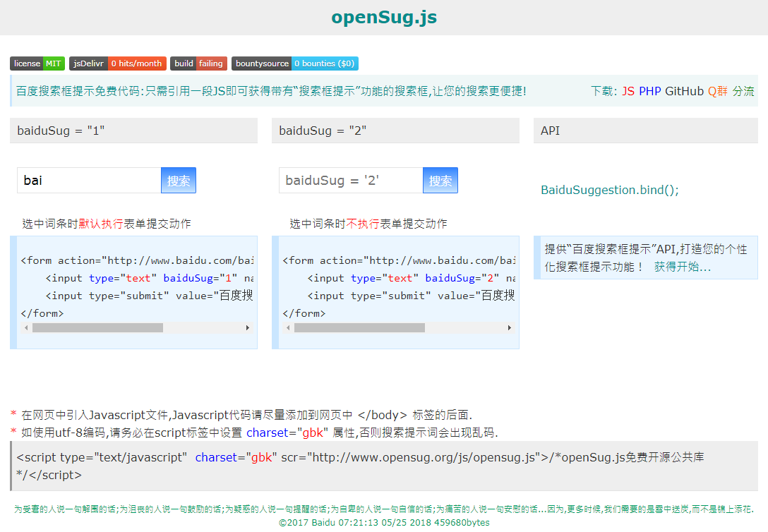Click right scroll arrow in baiduSug="2" code block
The width and height of the screenshot is (768, 532).
pyautogui.click(x=510, y=328)
